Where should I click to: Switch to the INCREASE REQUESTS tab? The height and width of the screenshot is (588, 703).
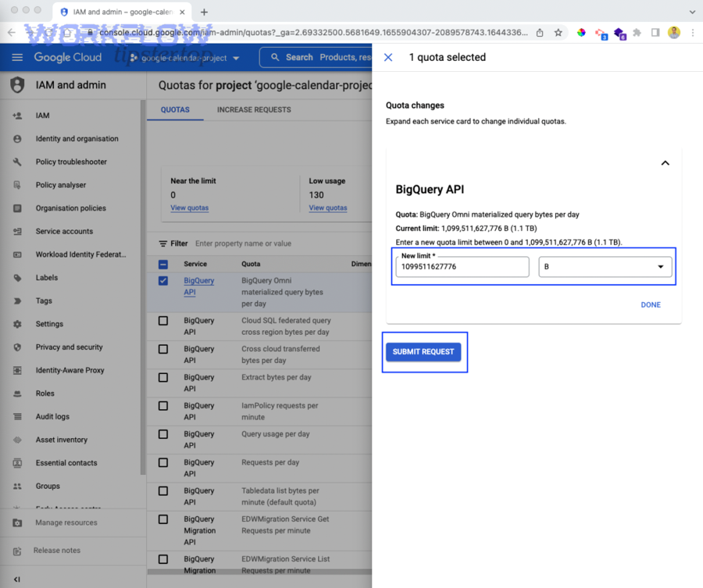(x=254, y=110)
